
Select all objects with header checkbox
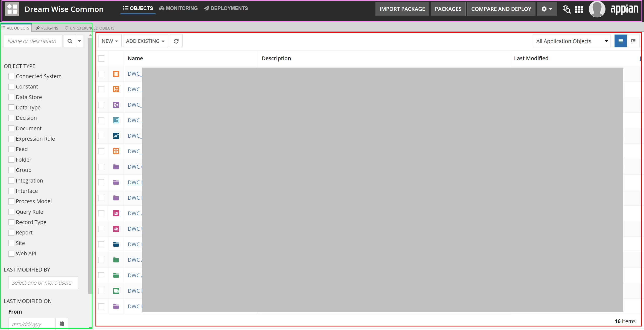pyautogui.click(x=101, y=58)
